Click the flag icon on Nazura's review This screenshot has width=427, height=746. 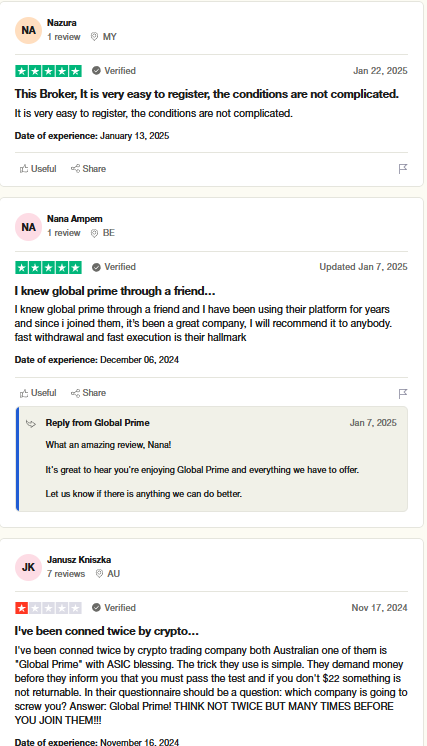[403, 169]
